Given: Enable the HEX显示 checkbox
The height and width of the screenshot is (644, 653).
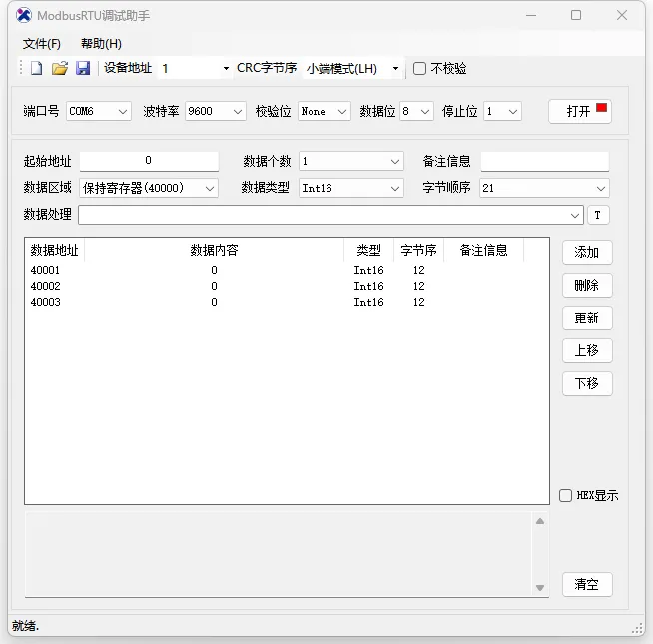Looking at the screenshot, I should 565,495.
